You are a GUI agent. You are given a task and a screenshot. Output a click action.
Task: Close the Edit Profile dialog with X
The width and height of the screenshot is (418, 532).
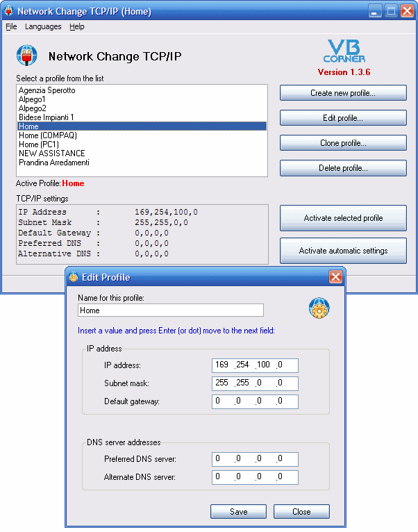click(335, 277)
